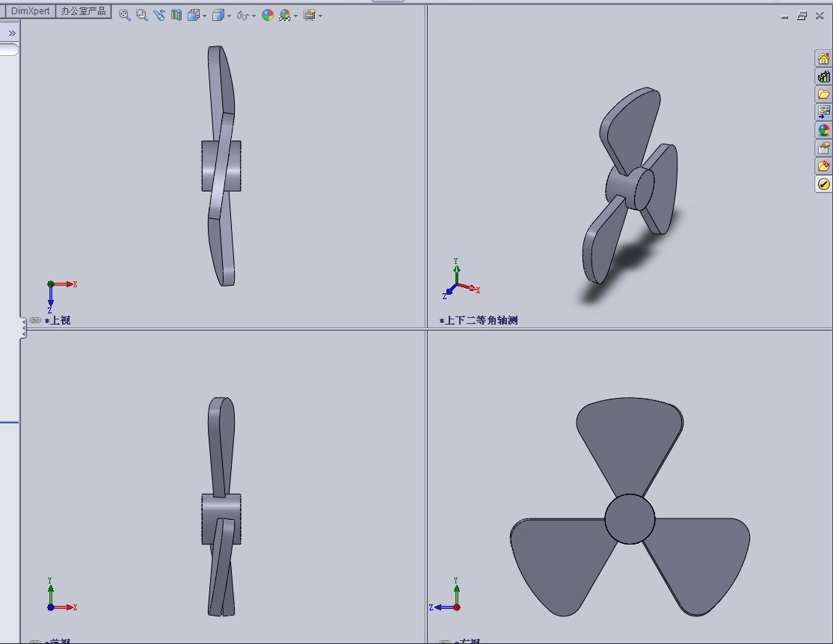Expand the Apply Scene dropdown arrow
833x644 pixels.
click(x=296, y=16)
